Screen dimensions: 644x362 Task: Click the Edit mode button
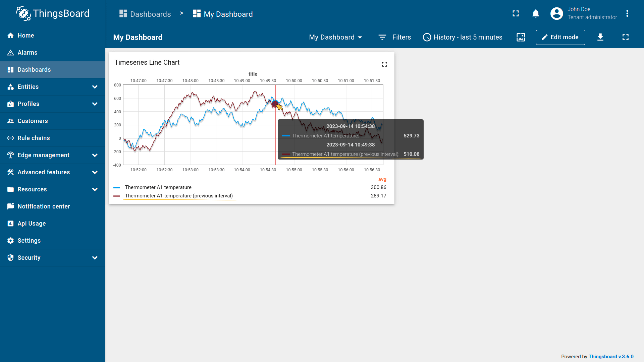coord(560,37)
